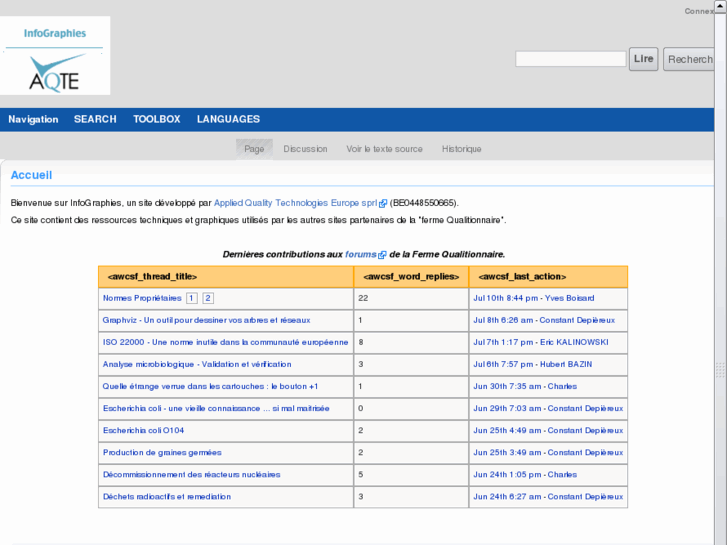Open the Voir le texte source tab
Screen dimensions: 727x545
click(x=384, y=149)
